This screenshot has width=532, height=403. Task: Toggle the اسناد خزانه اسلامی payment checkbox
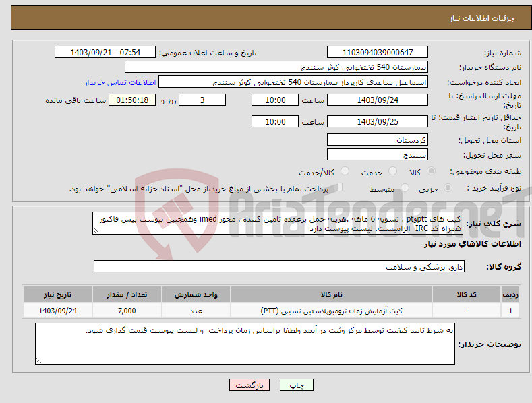pyautogui.click(x=338, y=187)
